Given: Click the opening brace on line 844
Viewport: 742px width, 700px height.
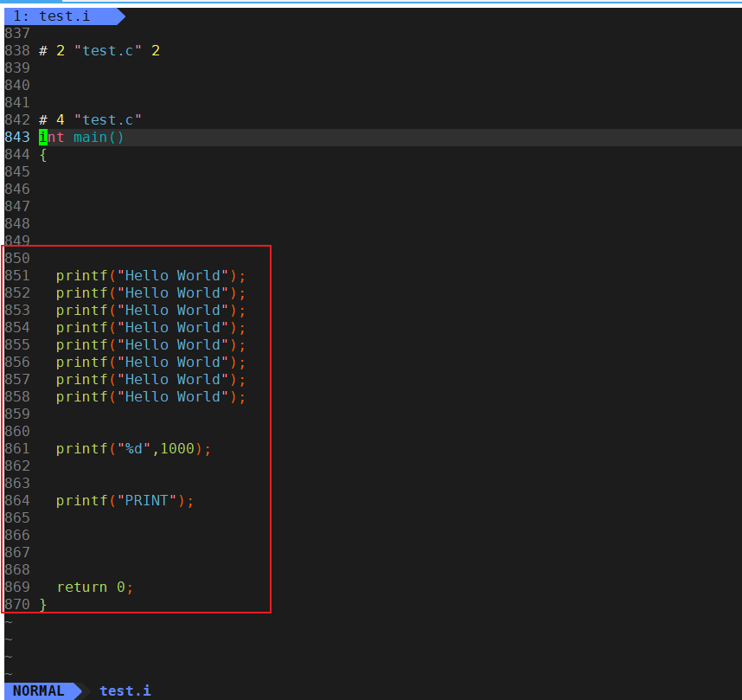Looking at the screenshot, I should 43,155.
